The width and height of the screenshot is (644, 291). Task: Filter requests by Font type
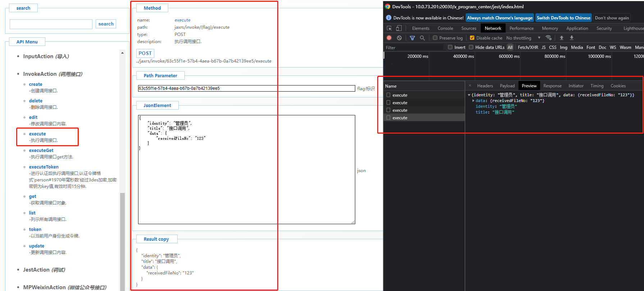(591, 47)
